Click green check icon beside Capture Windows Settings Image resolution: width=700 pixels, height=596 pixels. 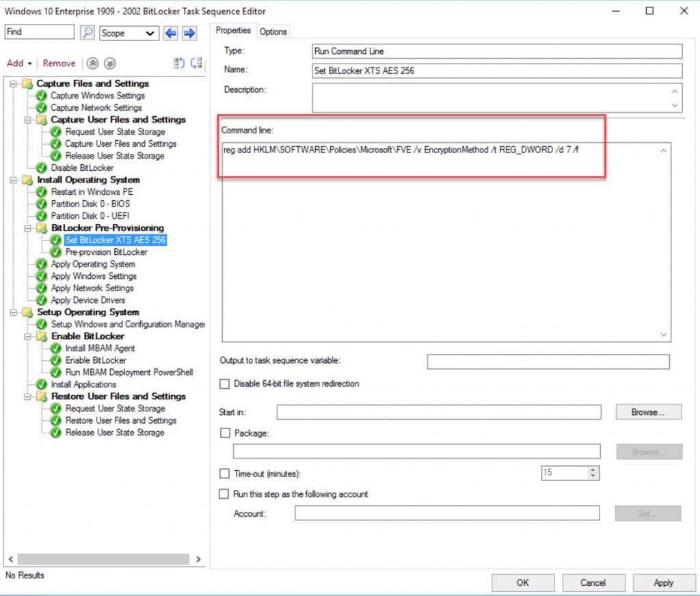pos(42,96)
